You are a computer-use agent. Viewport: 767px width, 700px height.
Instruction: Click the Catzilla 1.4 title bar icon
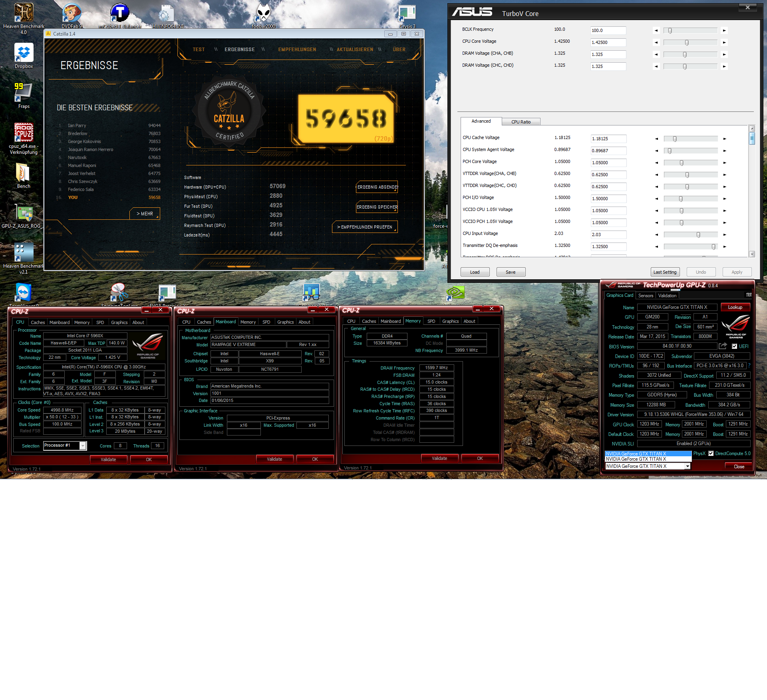48,34
